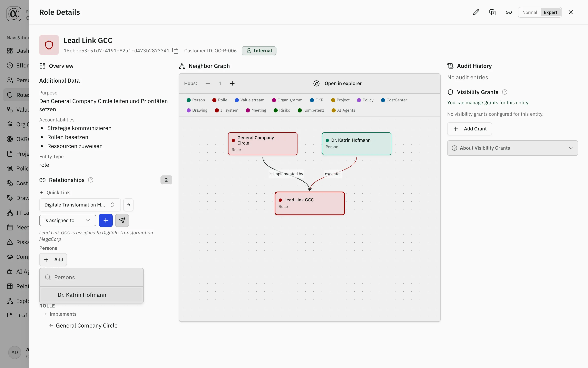Select the Dr. Katrin Hofmann graph node
Screen dimensions: 588x368
click(x=356, y=144)
